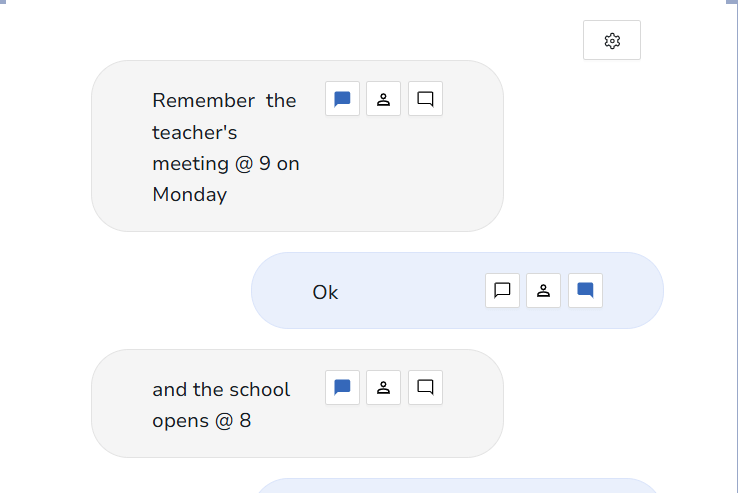
Task: Click the "Ok" reply text
Action: click(325, 292)
